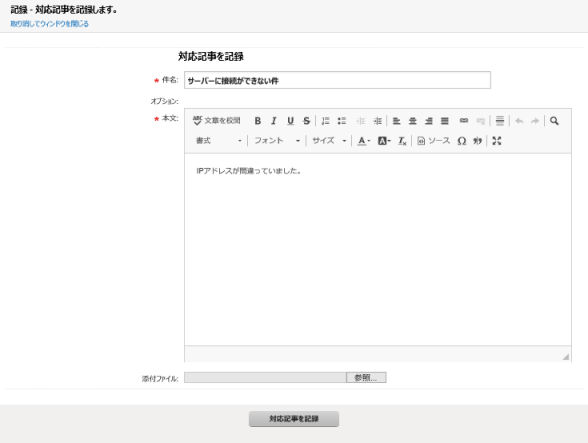Image resolution: width=588 pixels, height=443 pixels.
Task: Remove formatting with Tx icon
Action: [402, 141]
